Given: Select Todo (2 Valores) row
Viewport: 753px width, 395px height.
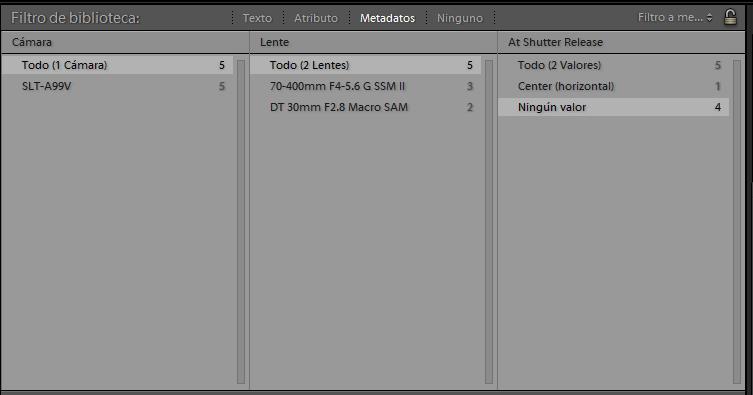Looking at the screenshot, I should (x=613, y=65).
